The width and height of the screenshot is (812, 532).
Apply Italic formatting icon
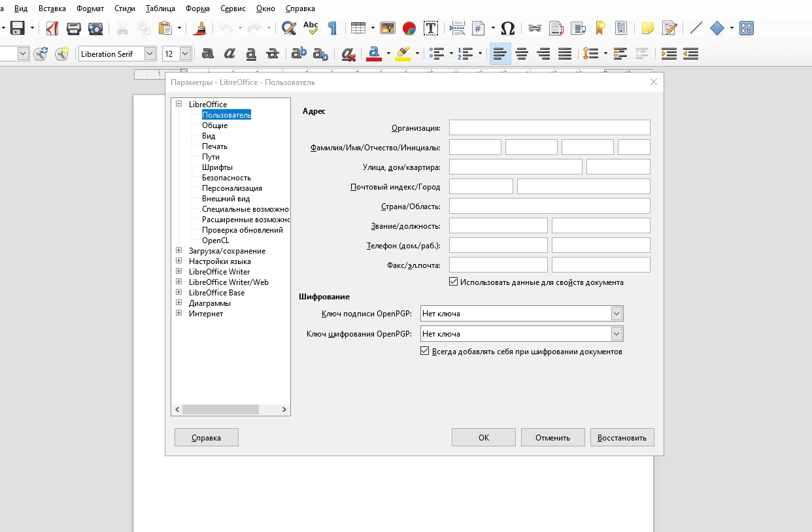(229, 54)
